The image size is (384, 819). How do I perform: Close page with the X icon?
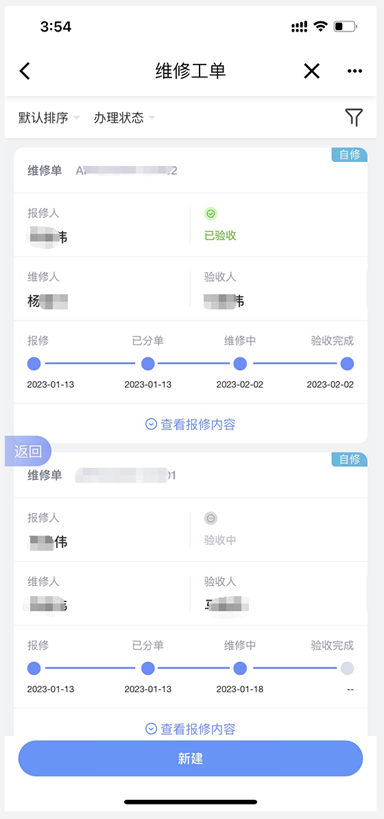tap(311, 71)
